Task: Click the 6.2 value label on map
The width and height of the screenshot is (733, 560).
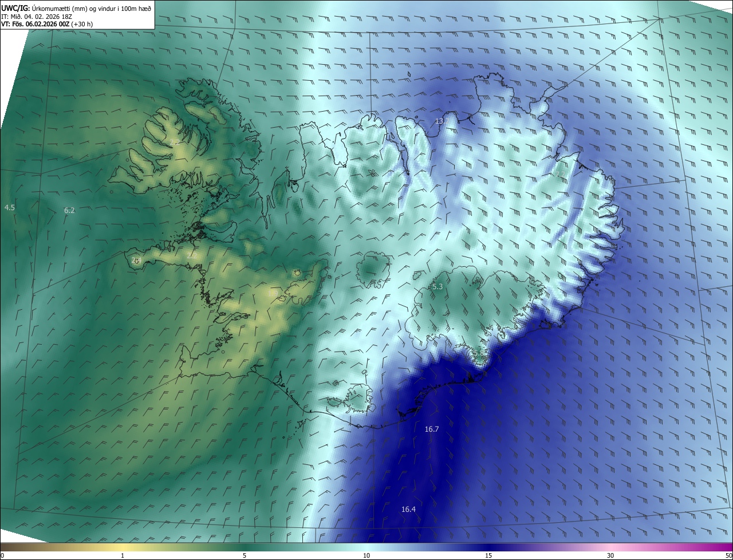Action: pos(70,211)
